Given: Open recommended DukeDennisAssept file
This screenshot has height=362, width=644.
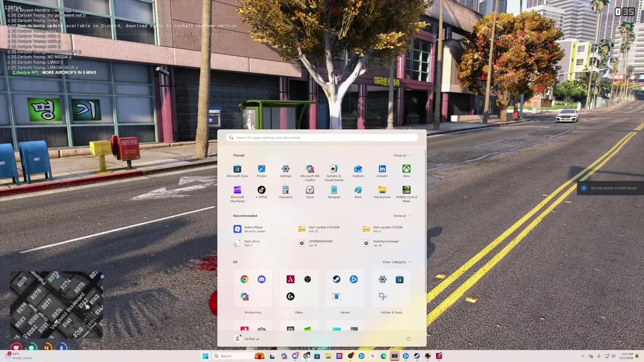Looking at the screenshot, I should coord(381,243).
